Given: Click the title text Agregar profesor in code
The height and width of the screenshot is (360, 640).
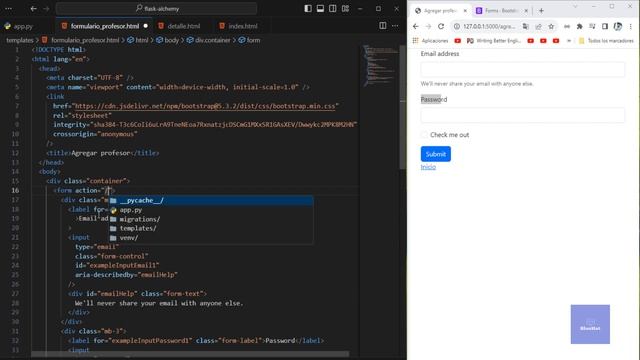Looking at the screenshot, I should click(x=100, y=153).
